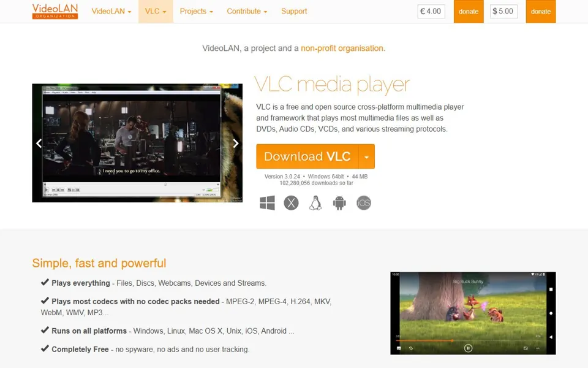
Task: Expand the download options arrow
Action: [x=367, y=156]
